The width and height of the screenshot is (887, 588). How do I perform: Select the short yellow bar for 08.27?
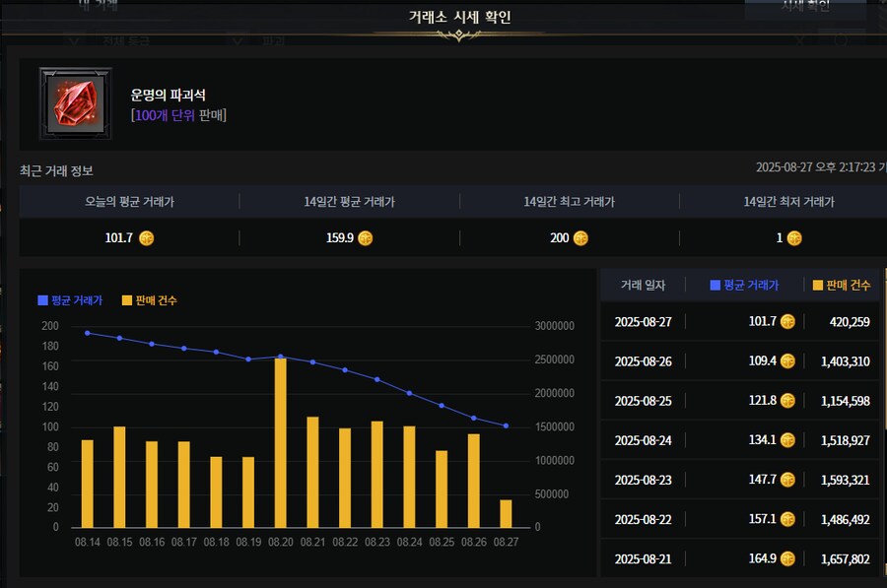click(506, 513)
